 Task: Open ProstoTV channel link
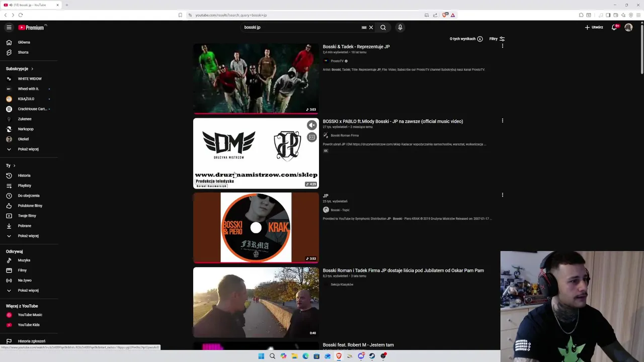point(337,61)
